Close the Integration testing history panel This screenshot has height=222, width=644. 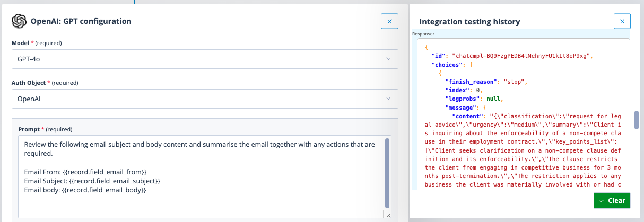tap(622, 21)
